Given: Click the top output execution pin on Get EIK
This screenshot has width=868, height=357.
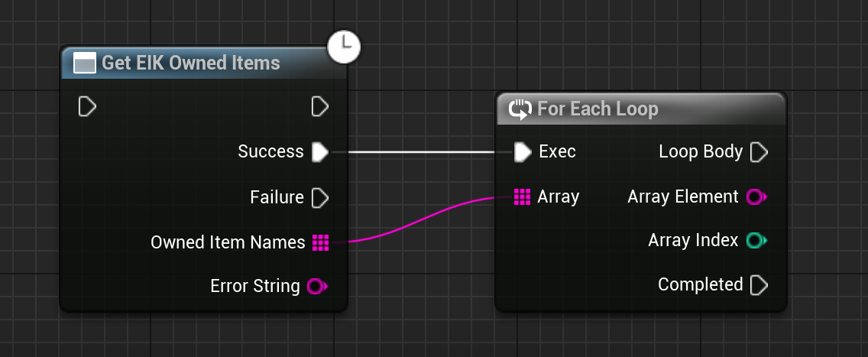Looking at the screenshot, I should pyautogui.click(x=320, y=106).
